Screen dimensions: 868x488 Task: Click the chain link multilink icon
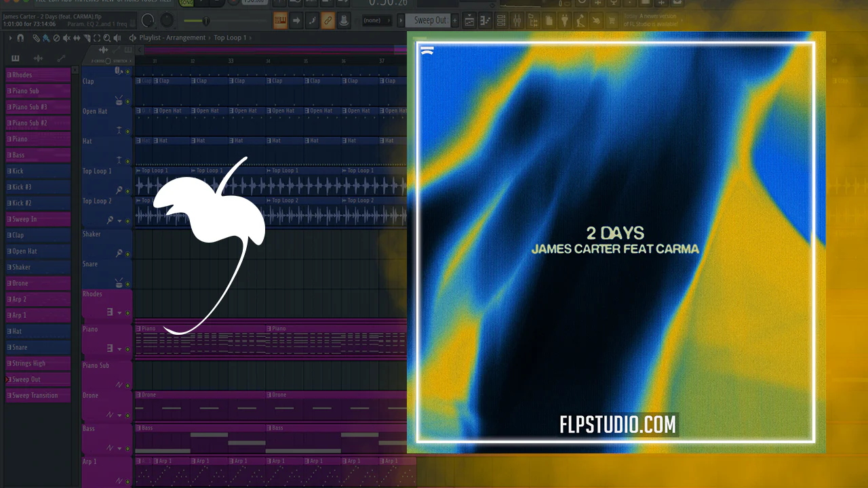tap(328, 20)
